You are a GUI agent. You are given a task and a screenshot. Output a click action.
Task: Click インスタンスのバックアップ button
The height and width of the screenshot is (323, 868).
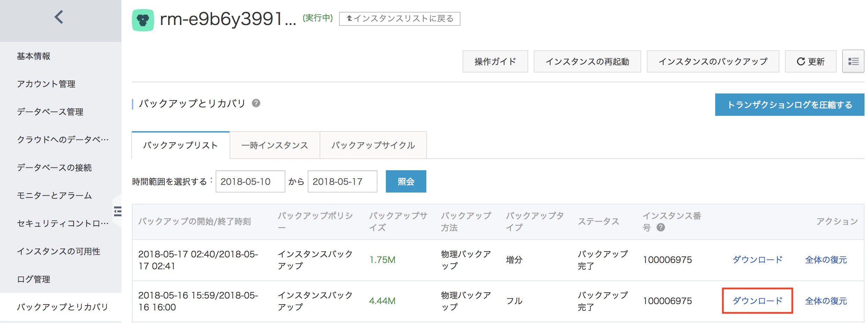click(x=713, y=61)
